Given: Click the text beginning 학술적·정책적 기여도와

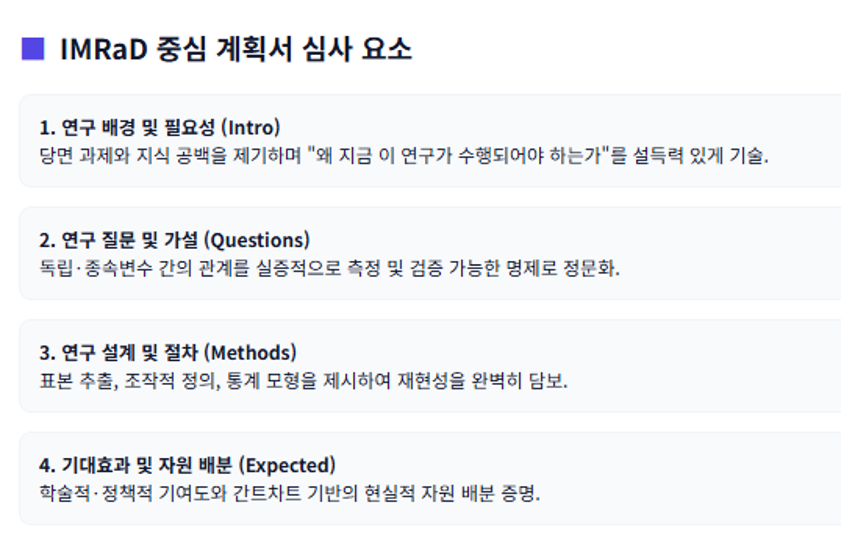Looking at the screenshot, I should (290, 493).
